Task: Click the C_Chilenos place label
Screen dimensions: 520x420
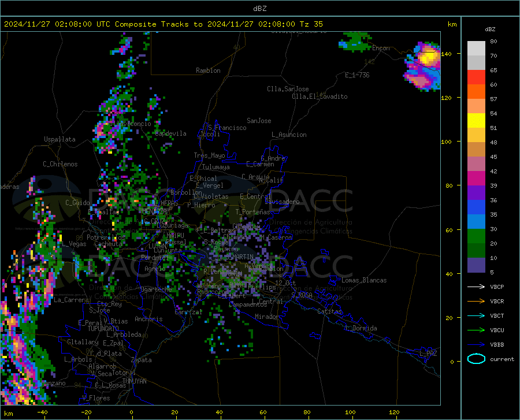Action: tap(60, 164)
